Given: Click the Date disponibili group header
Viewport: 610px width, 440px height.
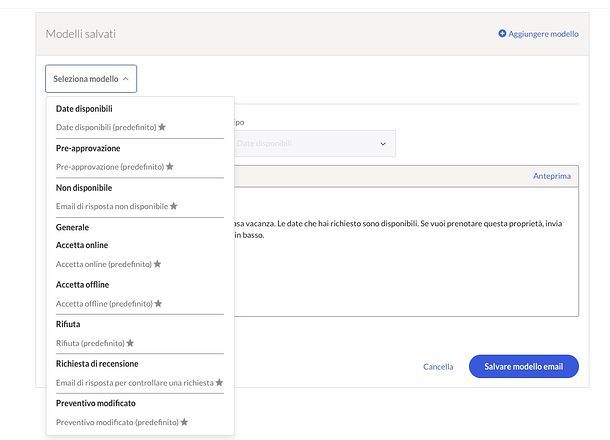Looking at the screenshot, I should pos(84,109).
